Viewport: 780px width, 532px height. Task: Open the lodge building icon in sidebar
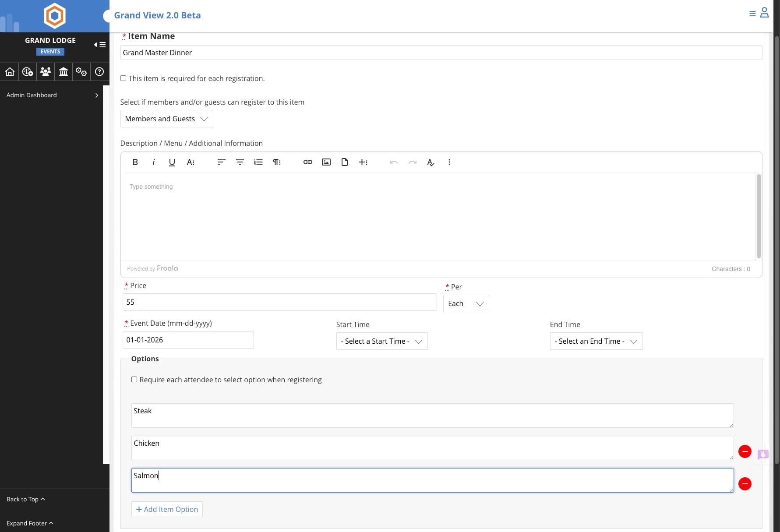coord(64,72)
